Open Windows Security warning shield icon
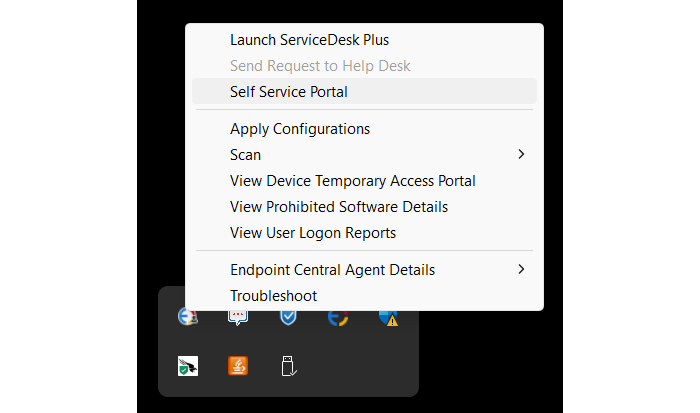Image resolution: width=700 pixels, height=413 pixels. (x=389, y=317)
